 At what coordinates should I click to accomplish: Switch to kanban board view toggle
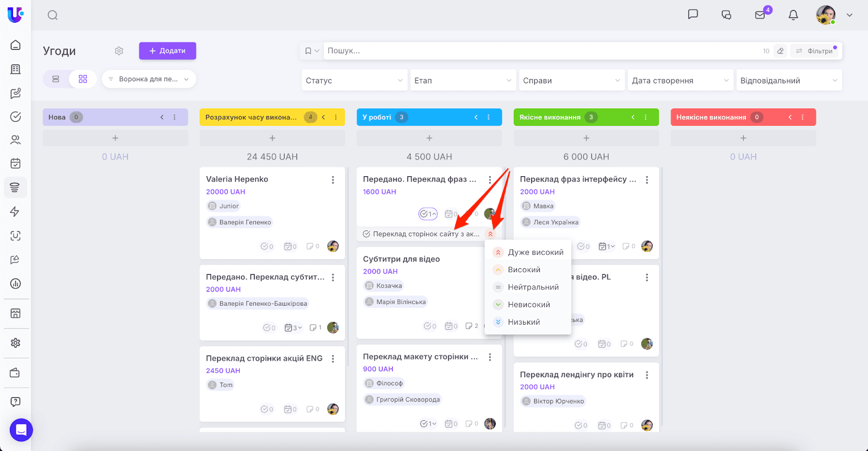click(83, 79)
